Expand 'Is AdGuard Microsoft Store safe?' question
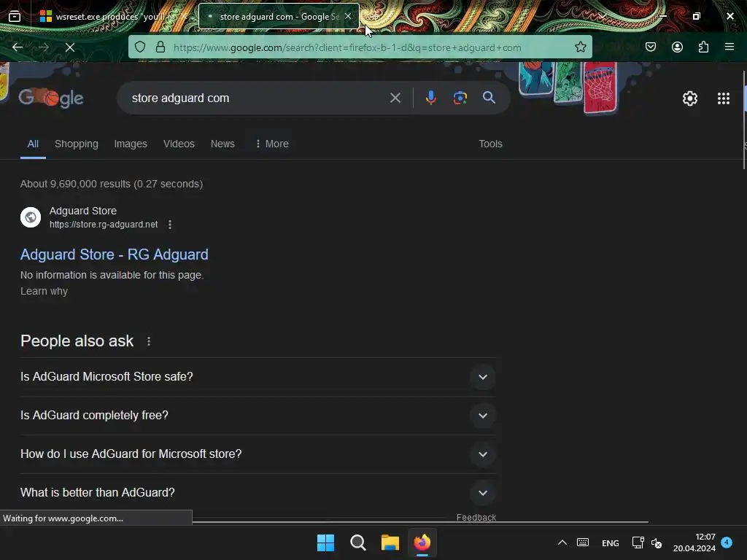The image size is (747, 560). coord(258,377)
